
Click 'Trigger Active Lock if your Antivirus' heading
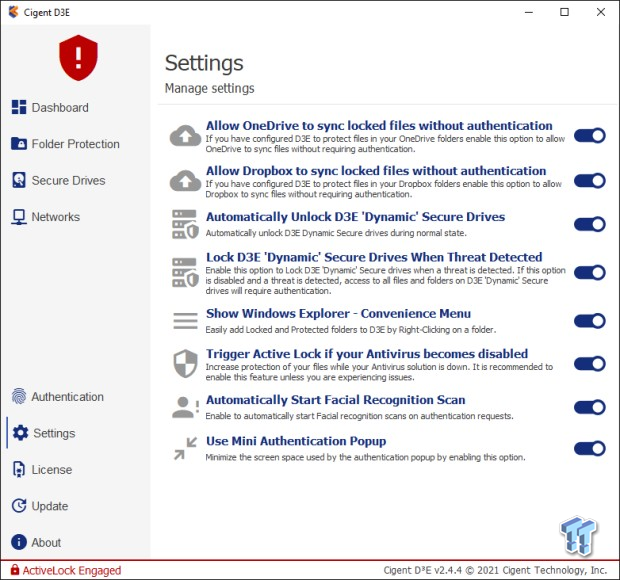click(x=367, y=353)
